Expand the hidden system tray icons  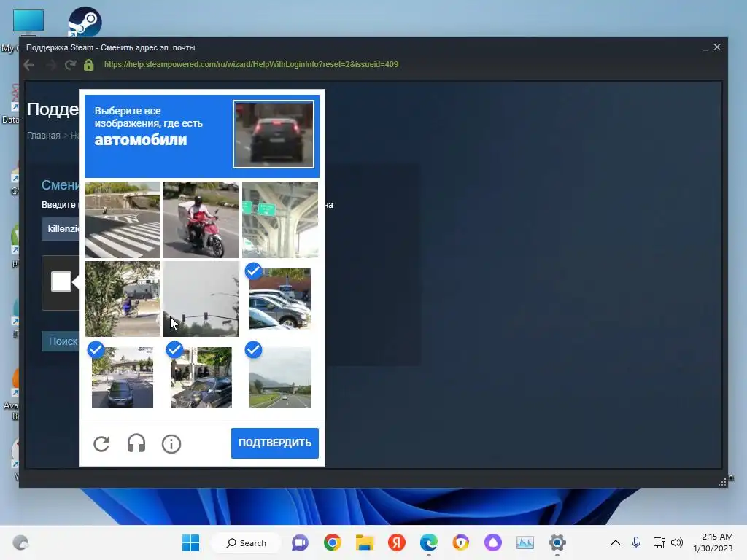[x=616, y=542]
